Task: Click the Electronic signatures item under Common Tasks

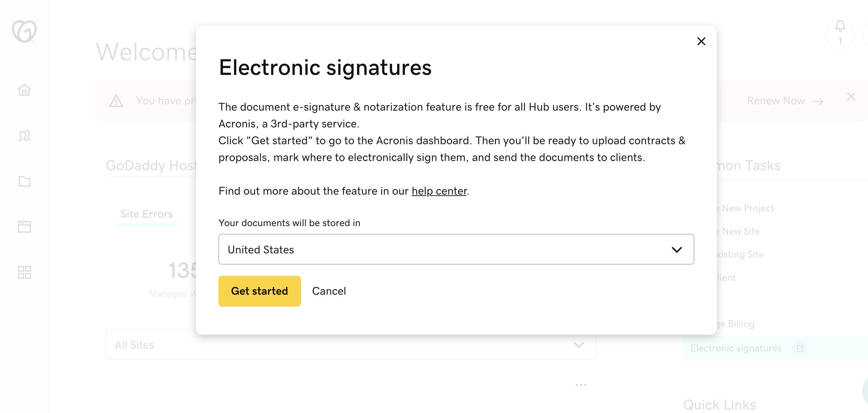Action: pyautogui.click(x=736, y=348)
